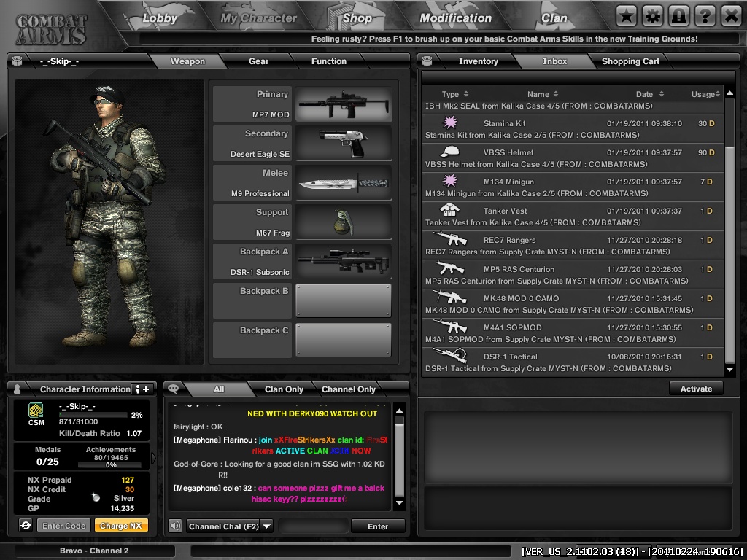This screenshot has width=747, height=560.
Task: Click the "Bravo - Channel 2" status label
Action: pyautogui.click(x=94, y=551)
